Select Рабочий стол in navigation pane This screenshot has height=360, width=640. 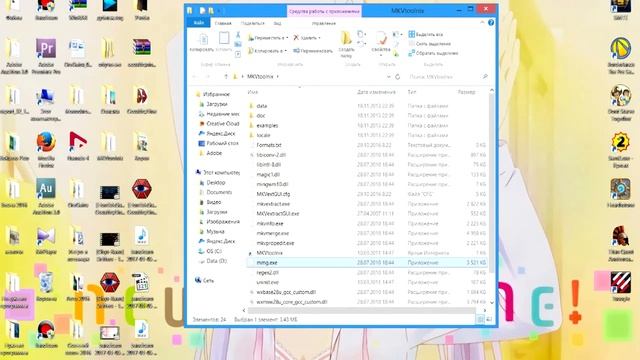tap(222, 143)
